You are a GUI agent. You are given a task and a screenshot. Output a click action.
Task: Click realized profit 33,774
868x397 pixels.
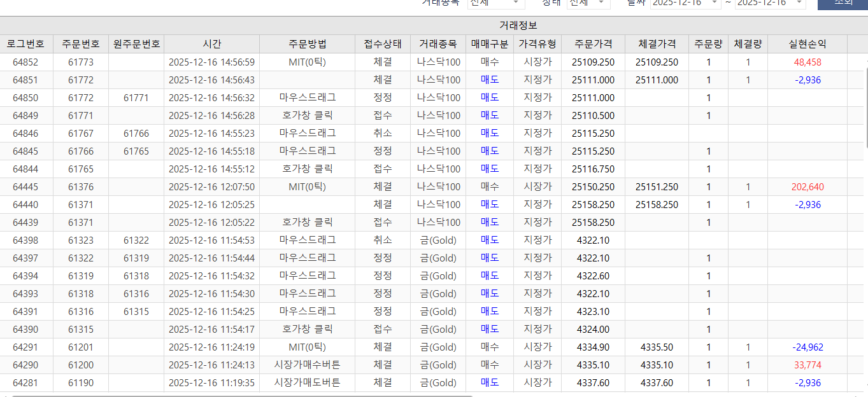808,365
